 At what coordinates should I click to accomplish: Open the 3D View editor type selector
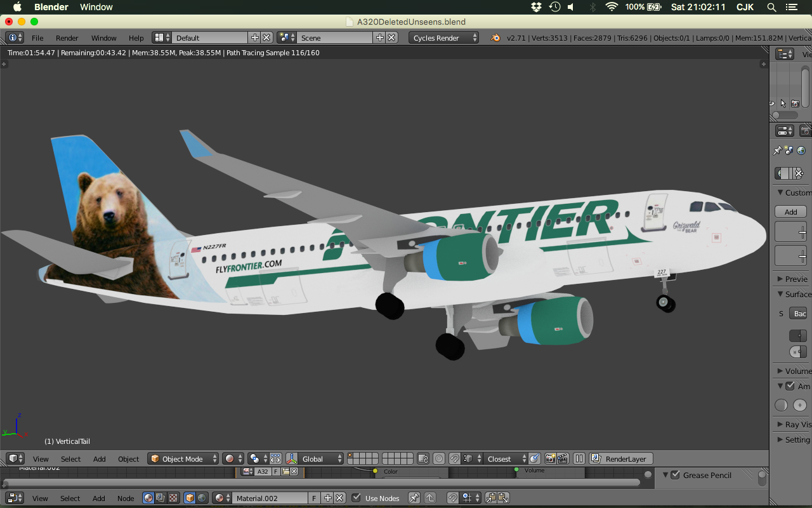(15, 458)
